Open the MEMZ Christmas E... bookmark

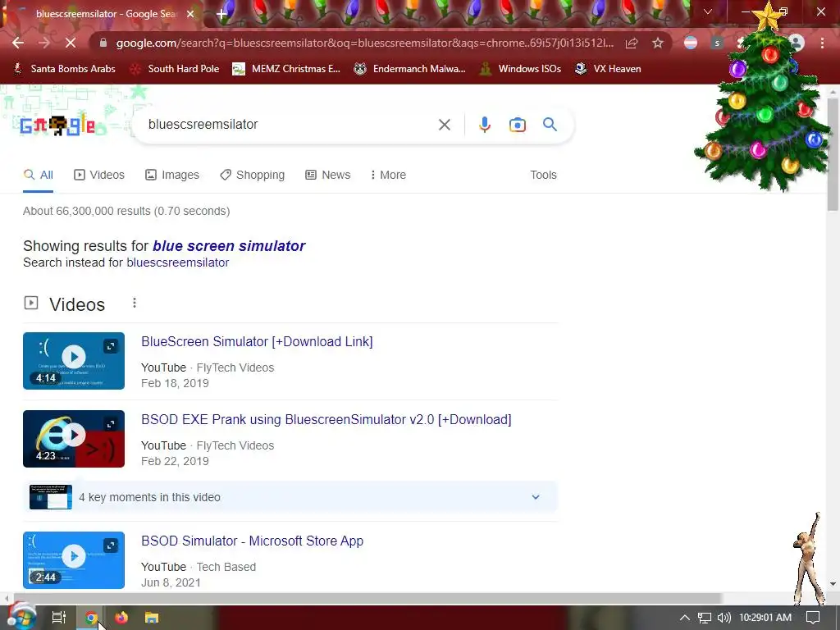[286, 69]
